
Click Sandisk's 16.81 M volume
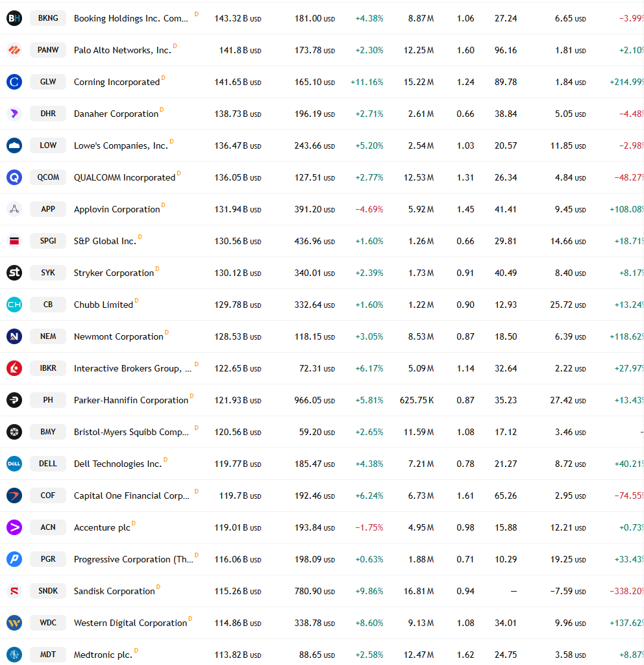pos(419,591)
